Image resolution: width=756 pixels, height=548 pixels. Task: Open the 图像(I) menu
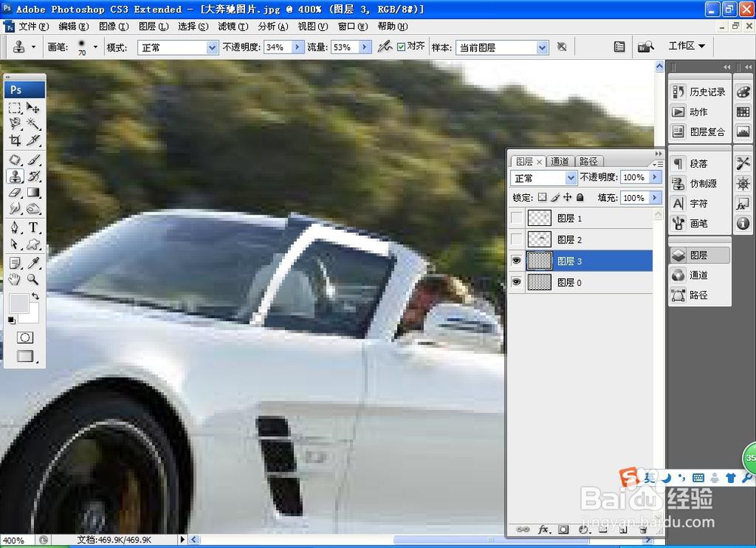click(x=114, y=26)
